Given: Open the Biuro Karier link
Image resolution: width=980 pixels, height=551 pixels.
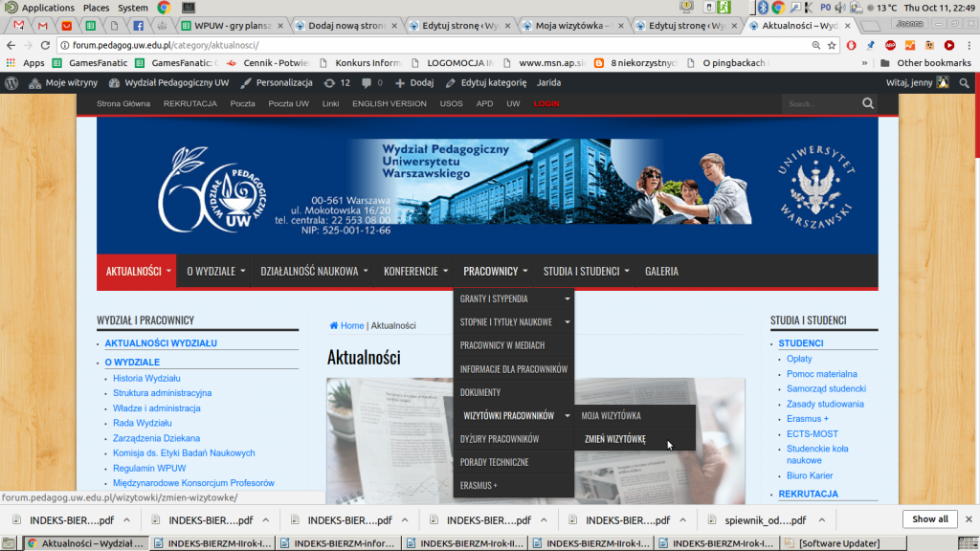Looking at the screenshot, I should [x=810, y=475].
